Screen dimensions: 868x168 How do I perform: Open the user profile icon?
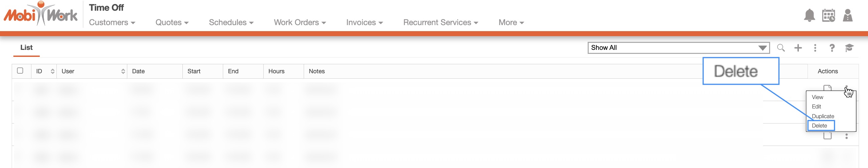click(x=848, y=15)
